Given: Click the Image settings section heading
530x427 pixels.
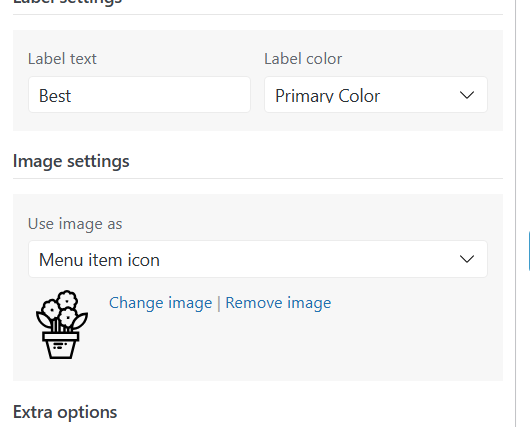Looking at the screenshot, I should tap(71, 161).
